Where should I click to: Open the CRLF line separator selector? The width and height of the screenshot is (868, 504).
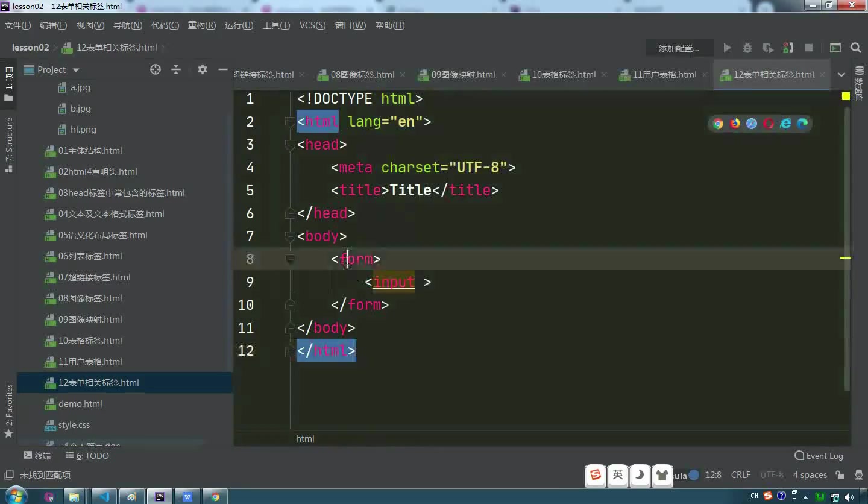click(x=740, y=475)
